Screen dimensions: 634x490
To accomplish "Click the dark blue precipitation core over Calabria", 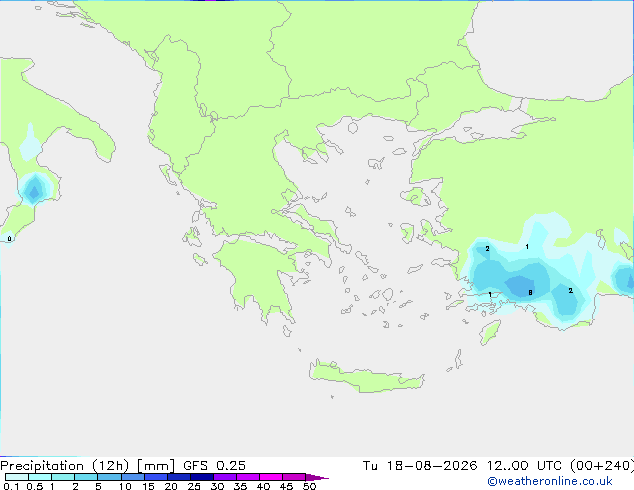I will click(x=34, y=192).
